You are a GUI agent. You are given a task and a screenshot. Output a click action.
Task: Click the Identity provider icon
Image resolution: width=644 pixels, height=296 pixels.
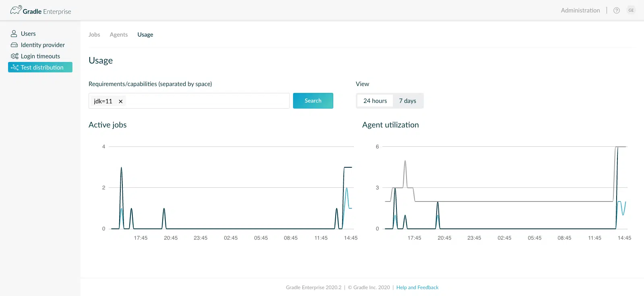(x=14, y=45)
